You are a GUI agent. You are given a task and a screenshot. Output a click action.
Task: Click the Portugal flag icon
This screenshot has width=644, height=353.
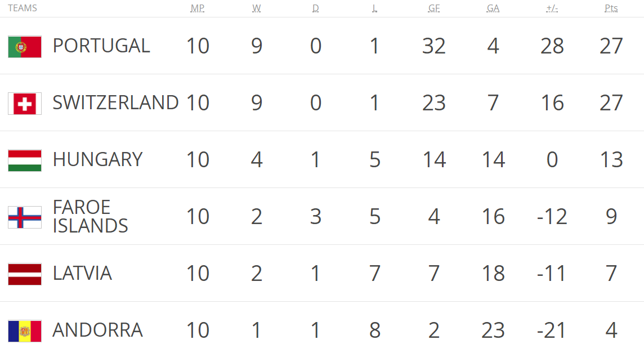point(25,46)
